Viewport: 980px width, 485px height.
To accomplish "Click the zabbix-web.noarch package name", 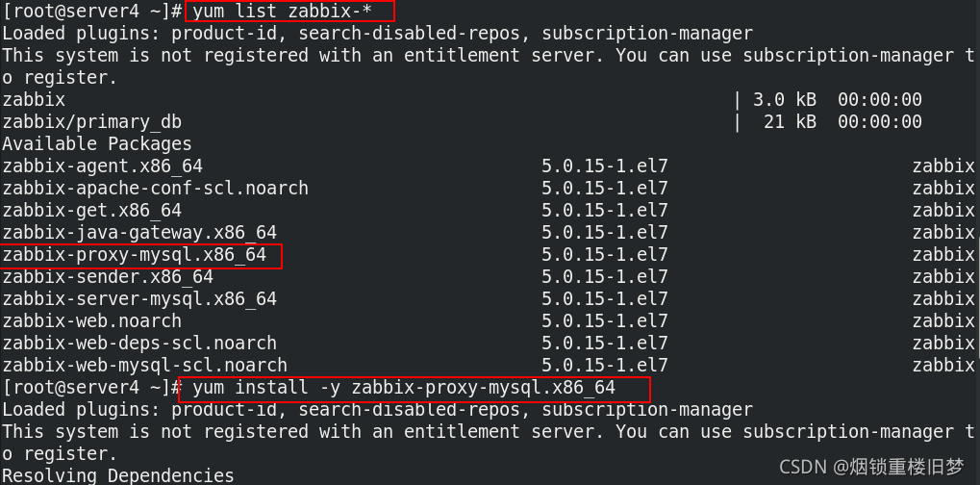I will [92, 320].
